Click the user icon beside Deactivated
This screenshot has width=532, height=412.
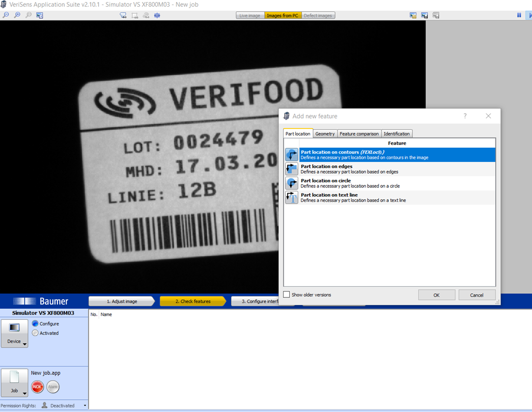click(x=44, y=405)
